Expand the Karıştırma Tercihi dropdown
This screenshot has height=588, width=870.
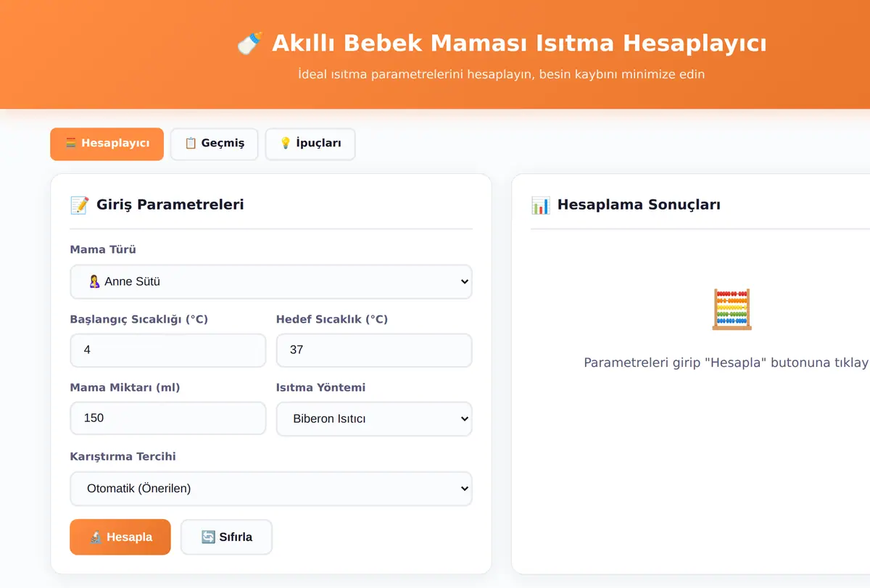[271, 489]
